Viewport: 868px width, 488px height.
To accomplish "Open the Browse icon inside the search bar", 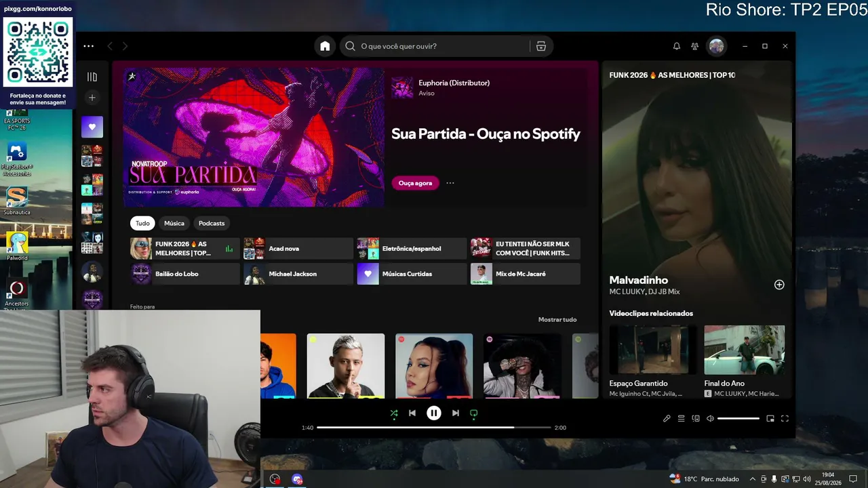I will [x=540, y=46].
